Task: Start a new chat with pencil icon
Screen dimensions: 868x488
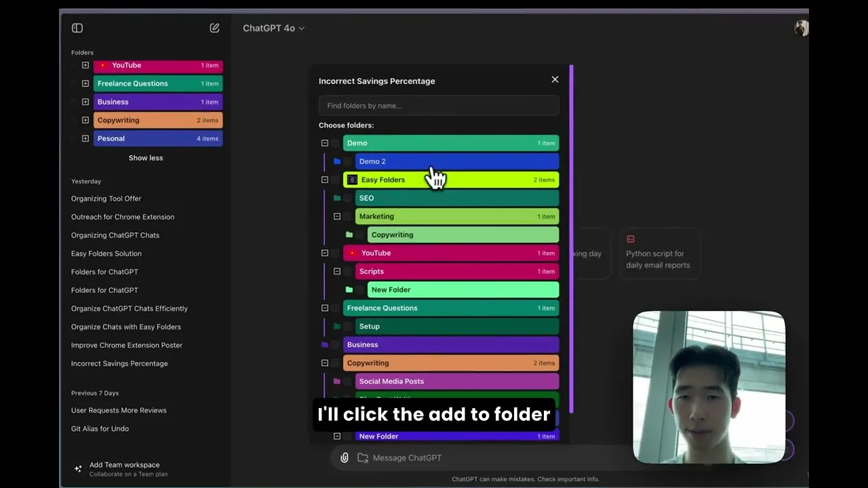Action: point(214,28)
